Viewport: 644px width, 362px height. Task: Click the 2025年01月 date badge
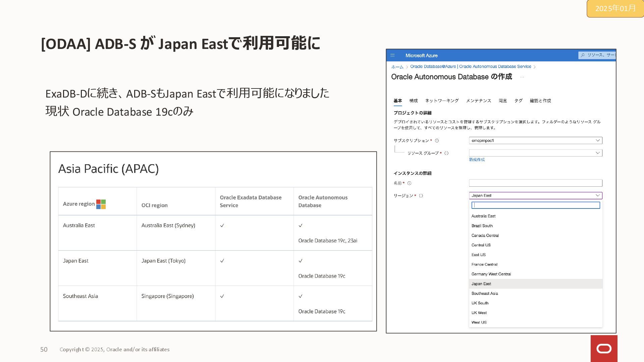(615, 8)
